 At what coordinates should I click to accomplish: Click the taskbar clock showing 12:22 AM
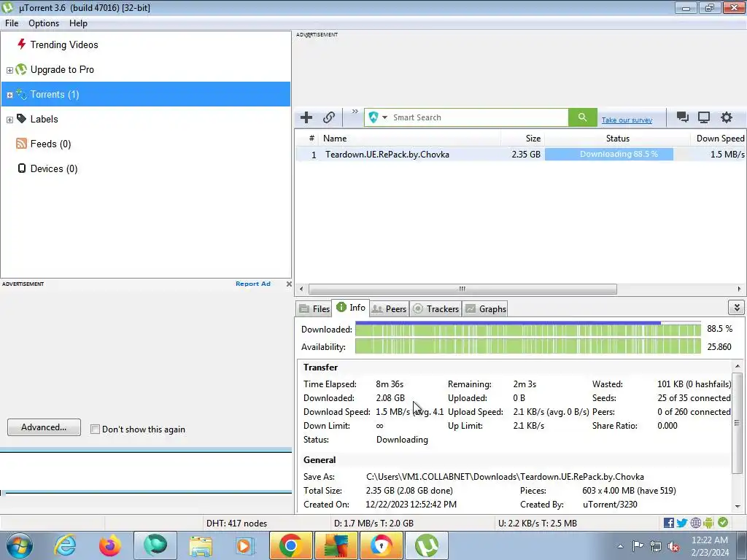(709, 545)
